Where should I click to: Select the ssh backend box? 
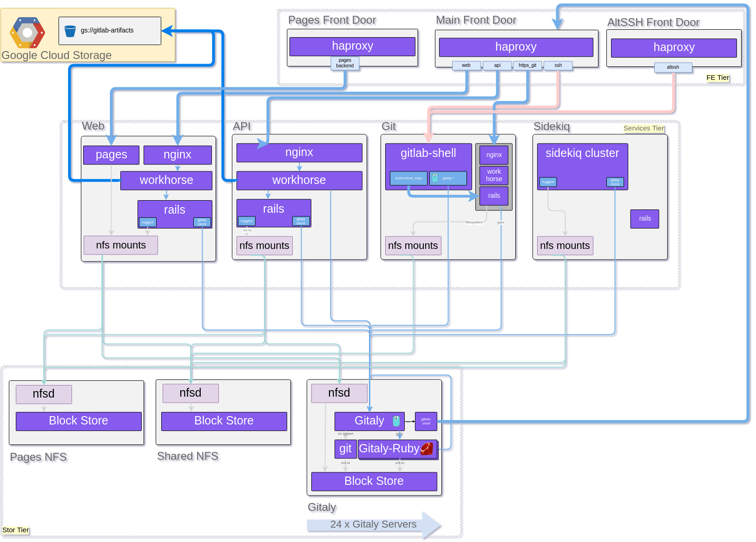(x=558, y=65)
